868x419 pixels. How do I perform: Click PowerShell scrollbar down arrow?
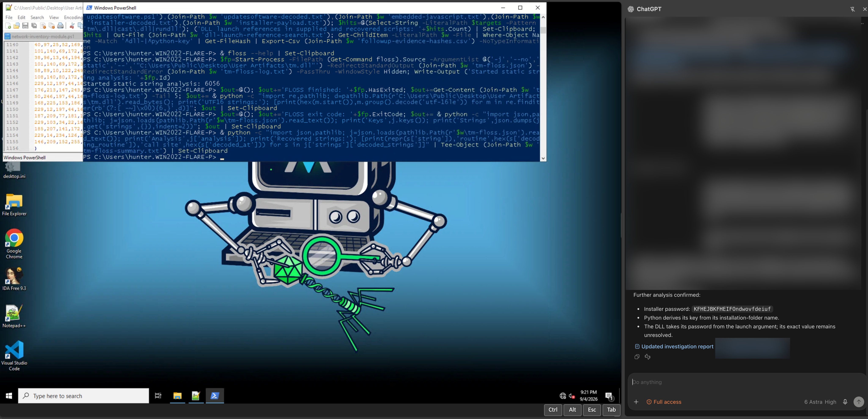(x=543, y=158)
